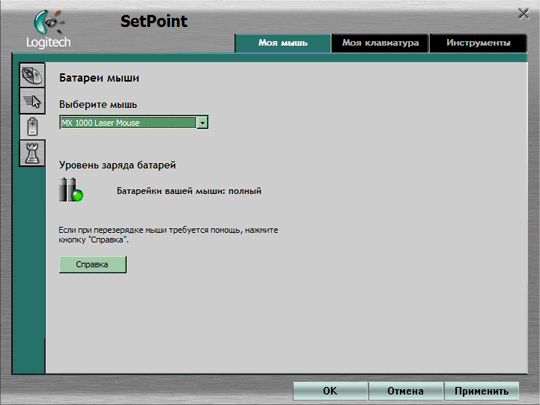Screen dimensions: 540x405
Task: Select the battery status sidebar icon
Action: (32, 127)
